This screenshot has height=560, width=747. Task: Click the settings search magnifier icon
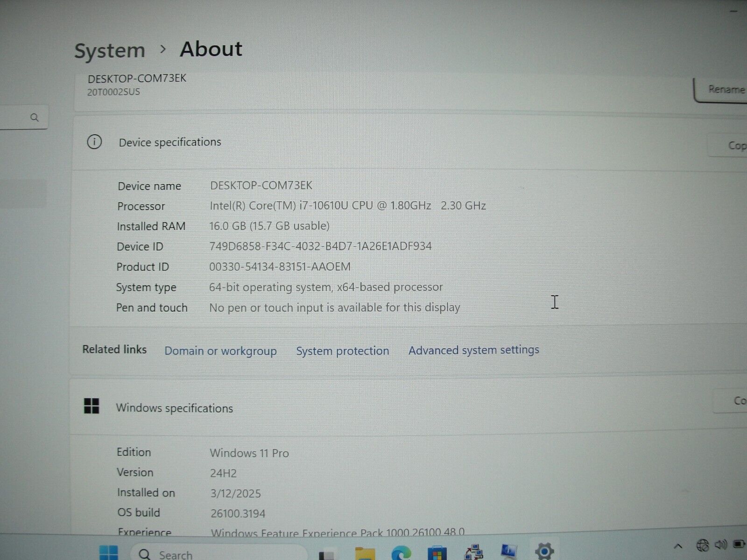click(x=35, y=118)
